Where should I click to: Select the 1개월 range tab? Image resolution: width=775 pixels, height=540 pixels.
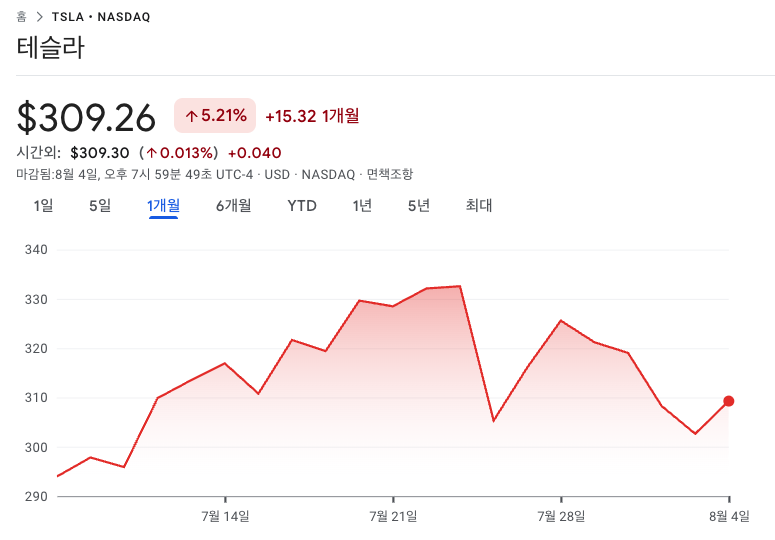(163, 206)
